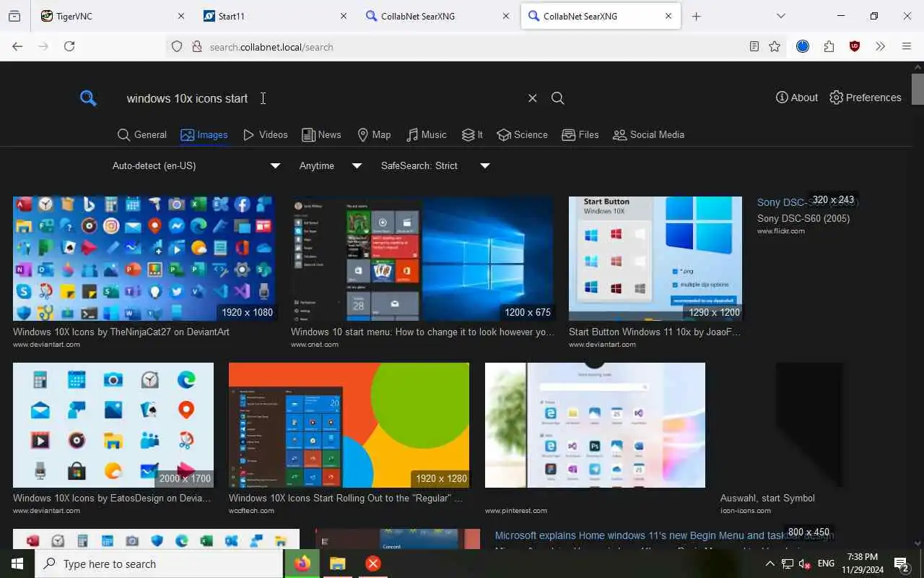Screen dimensions: 924x578
Task: Click the muted volume tray icon
Action: click(804, 564)
